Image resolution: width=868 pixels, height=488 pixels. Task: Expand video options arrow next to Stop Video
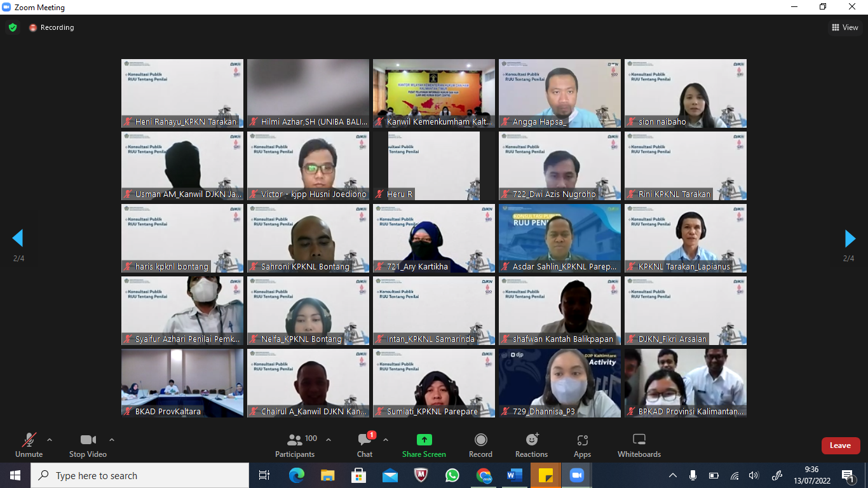pyautogui.click(x=112, y=440)
